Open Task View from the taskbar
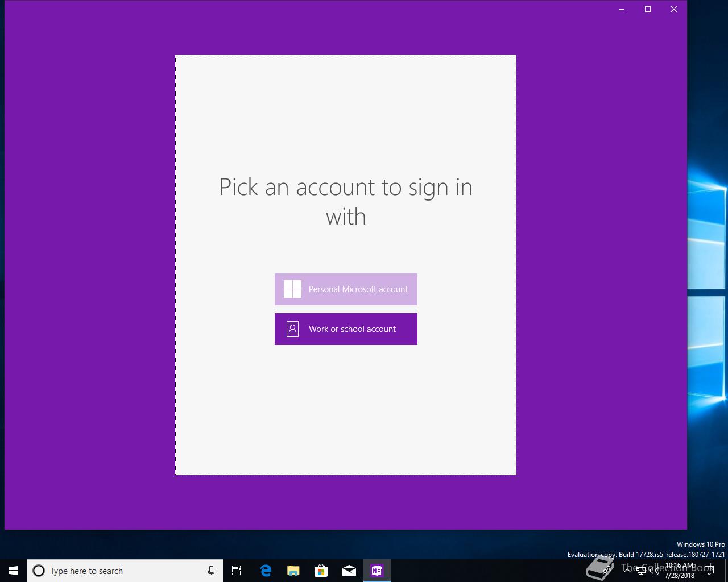 click(237, 571)
